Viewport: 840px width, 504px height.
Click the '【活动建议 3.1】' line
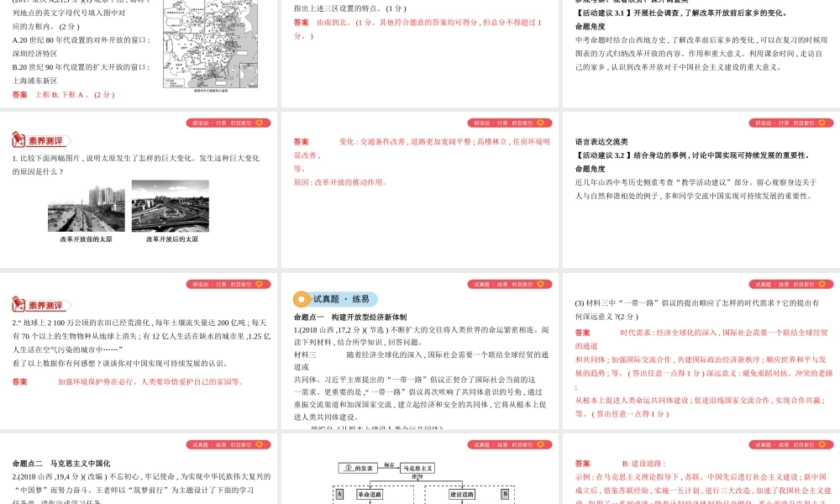pos(681,13)
